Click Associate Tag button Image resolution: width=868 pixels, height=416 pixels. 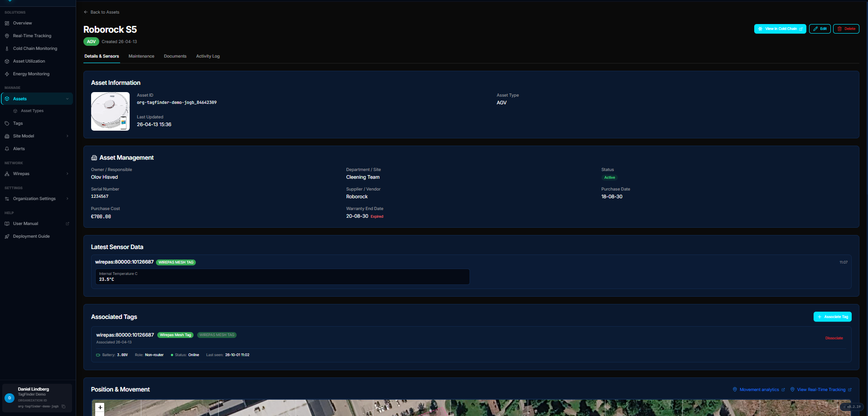pyautogui.click(x=832, y=317)
